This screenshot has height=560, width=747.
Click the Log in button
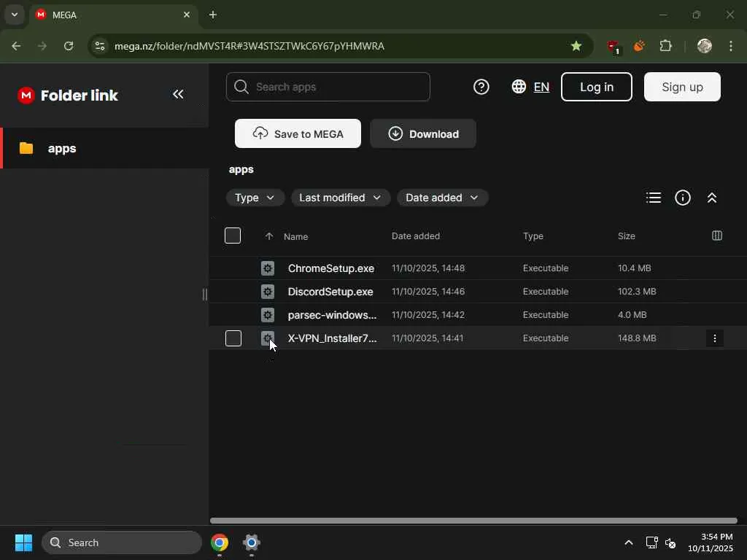tap(597, 87)
